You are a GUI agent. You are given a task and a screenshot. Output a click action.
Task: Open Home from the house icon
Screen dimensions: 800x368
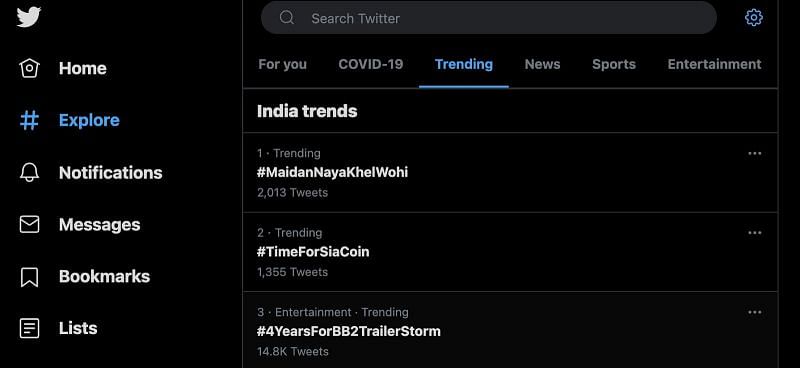pos(29,68)
